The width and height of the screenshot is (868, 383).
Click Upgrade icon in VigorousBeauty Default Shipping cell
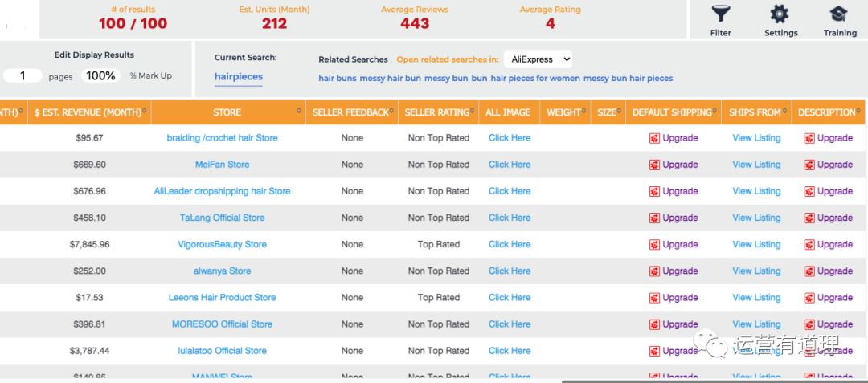[654, 245]
